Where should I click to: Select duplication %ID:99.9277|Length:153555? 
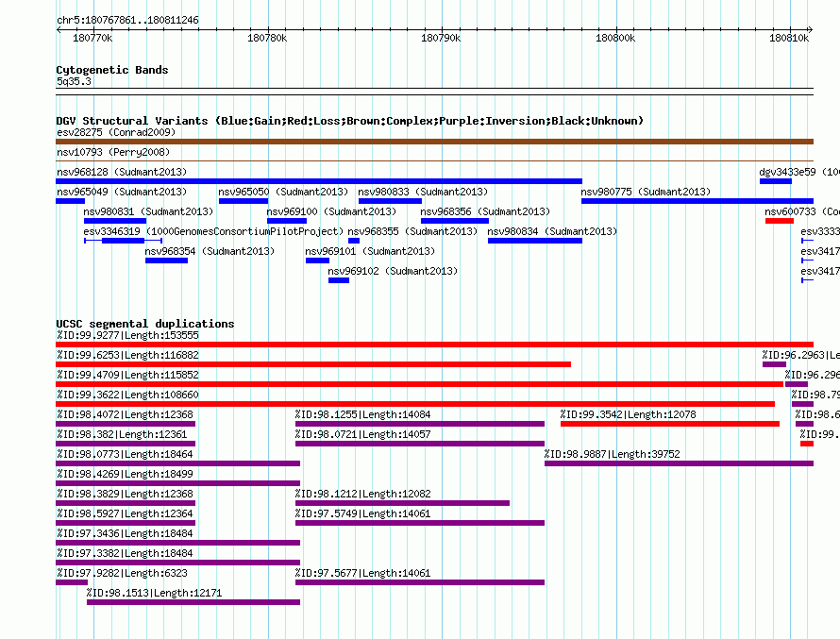pyautogui.click(x=434, y=345)
